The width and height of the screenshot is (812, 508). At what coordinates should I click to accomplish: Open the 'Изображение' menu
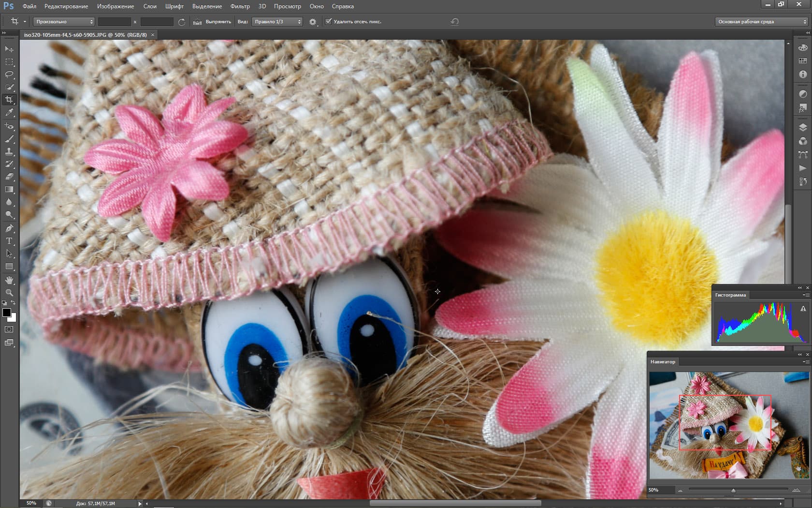pyautogui.click(x=115, y=6)
